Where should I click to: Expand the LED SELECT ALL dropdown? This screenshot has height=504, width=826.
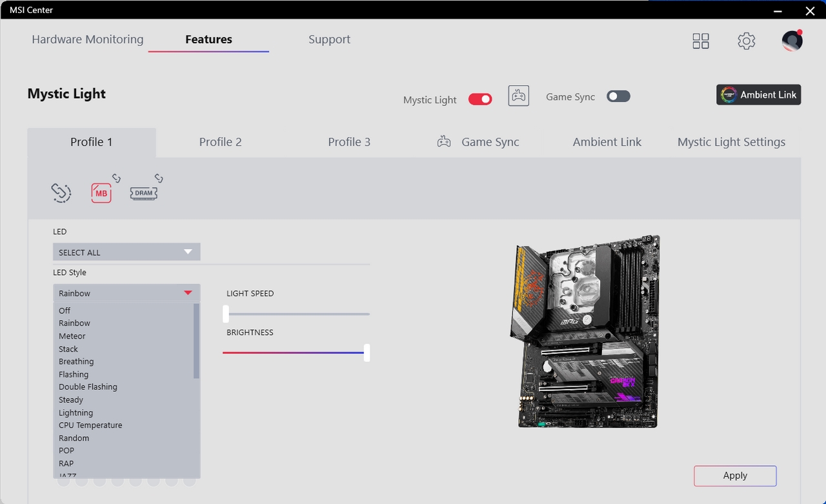126,252
